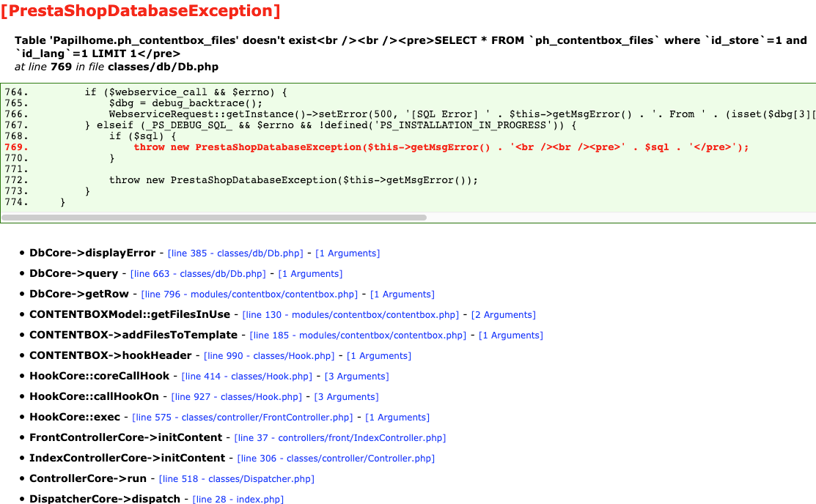Click the ControllerCore->run entry name
The width and height of the screenshot is (816, 504).
88,478
